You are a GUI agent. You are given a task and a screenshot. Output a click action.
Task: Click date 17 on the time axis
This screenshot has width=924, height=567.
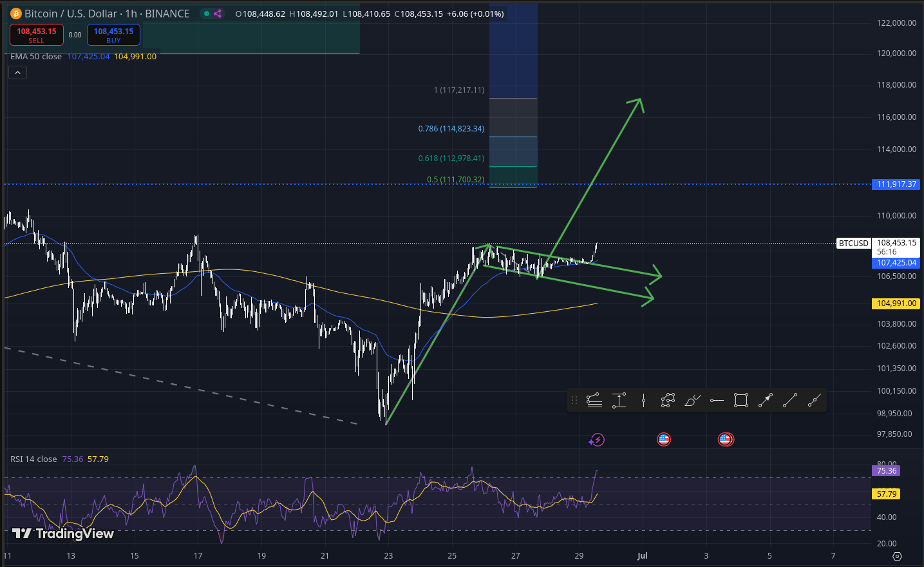click(x=198, y=555)
